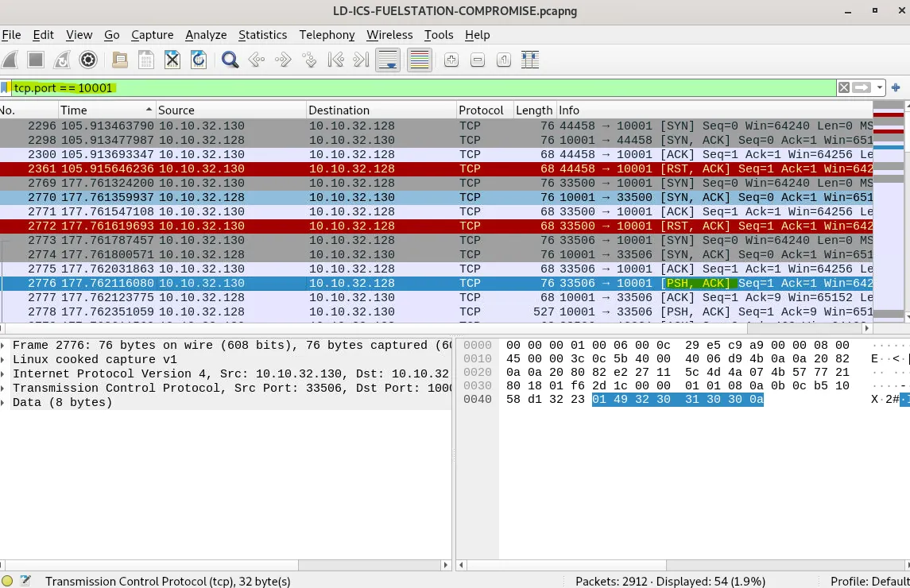Viewport: 910px width, 588px height.
Task: Click the tcp.port == 10001 filter field
Action: tap(397, 88)
